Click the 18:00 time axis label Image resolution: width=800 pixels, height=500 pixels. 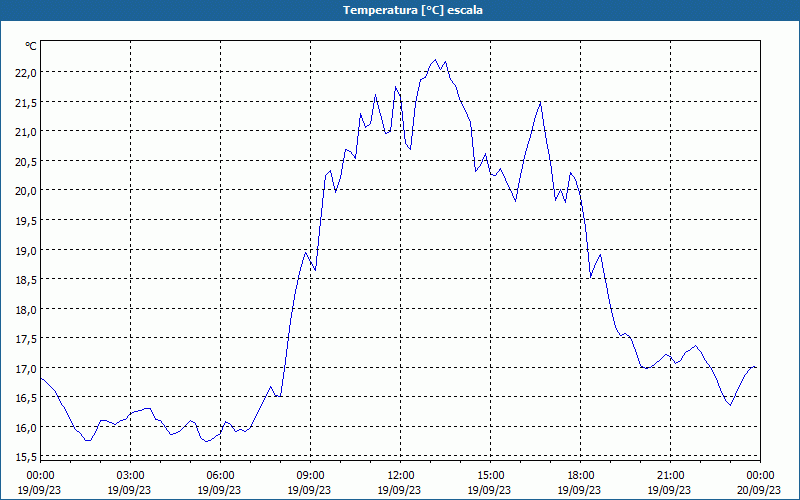[x=581, y=476]
